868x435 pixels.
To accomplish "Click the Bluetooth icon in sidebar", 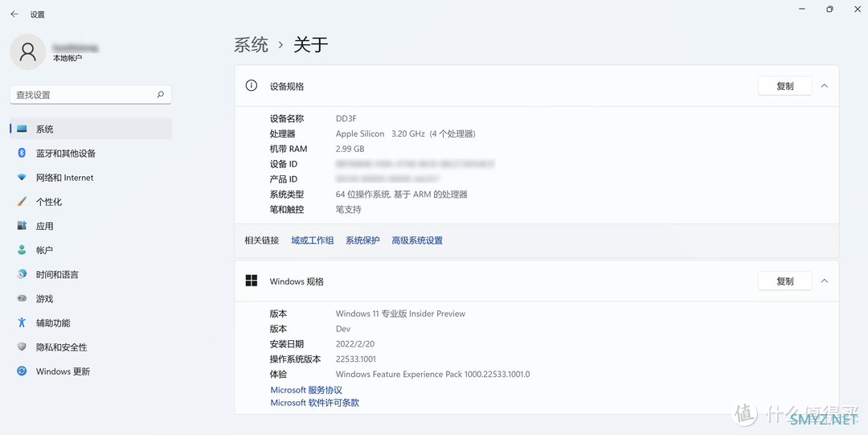I will pyautogui.click(x=22, y=153).
